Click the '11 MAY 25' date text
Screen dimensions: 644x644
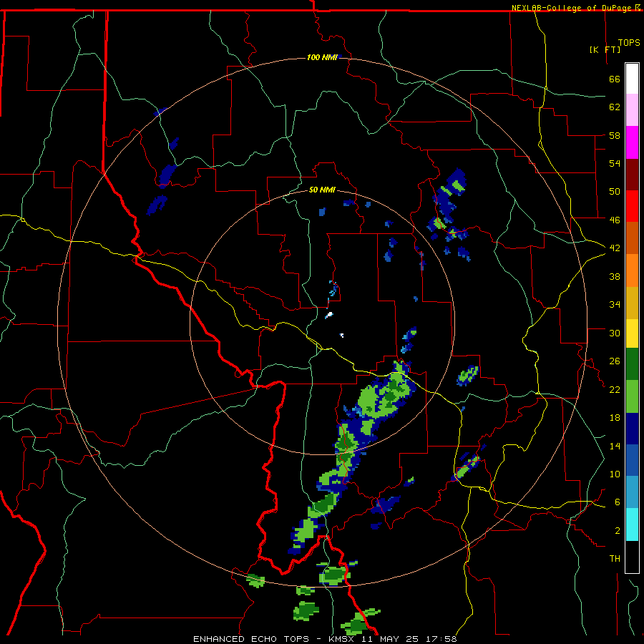click(x=389, y=639)
